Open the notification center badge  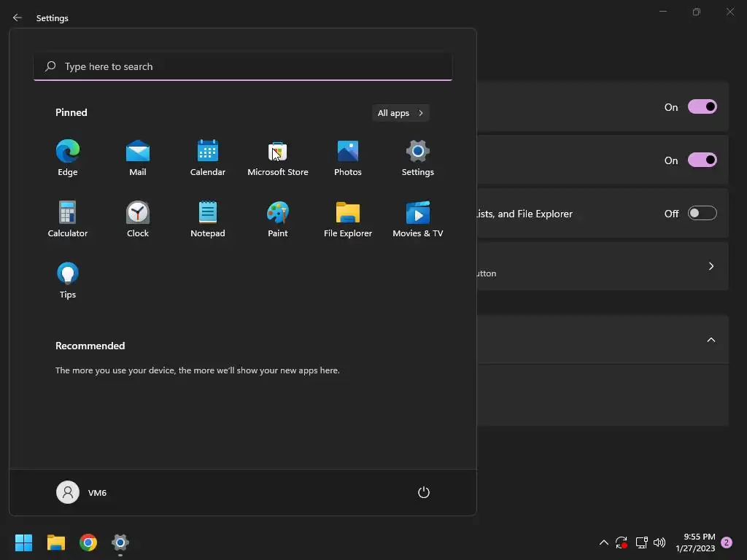click(x=727, y=542)
